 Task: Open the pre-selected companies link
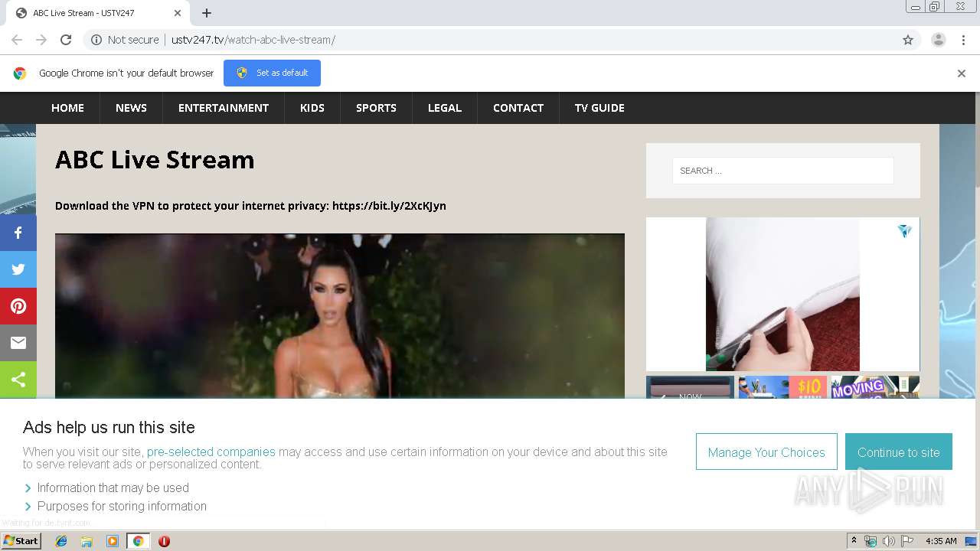[x=211, y=452]
